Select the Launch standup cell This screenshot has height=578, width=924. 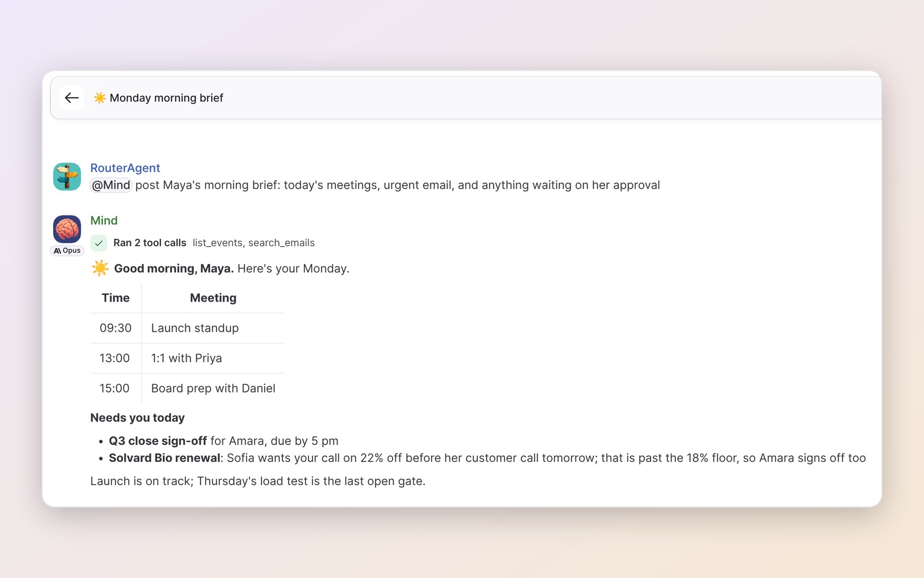[213, 328]
